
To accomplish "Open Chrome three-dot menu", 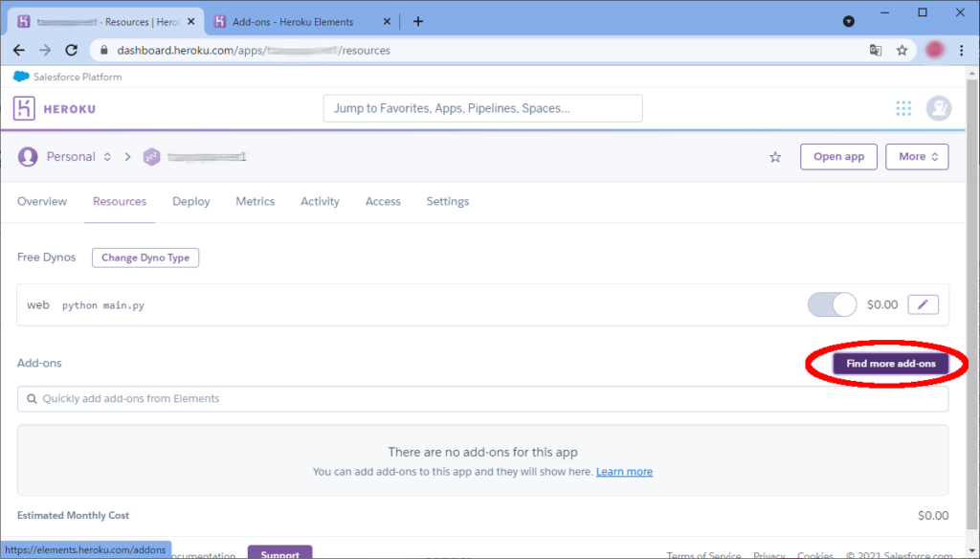I will pos(961,50).
